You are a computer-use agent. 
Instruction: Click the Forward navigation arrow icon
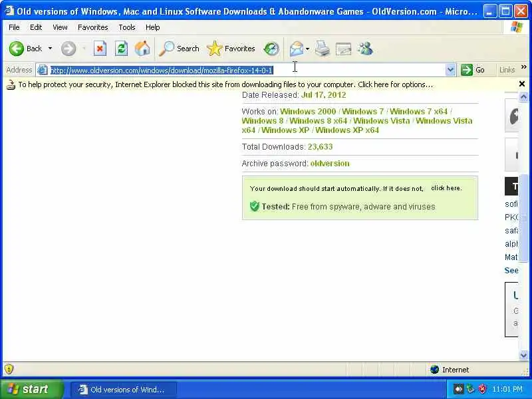tap(68, 49)
